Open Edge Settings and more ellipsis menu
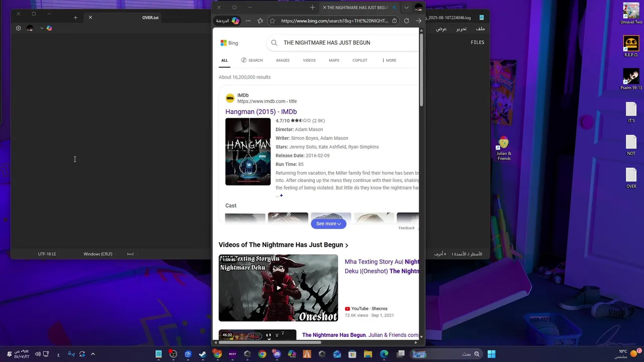Image resolution: width=644 pixels, height=362 pixels. click(248, 21)
